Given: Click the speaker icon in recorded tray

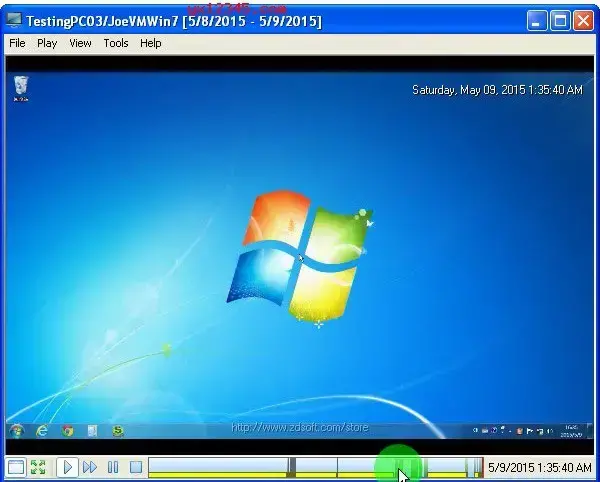Looking at the screenshot, I should 550,431.
